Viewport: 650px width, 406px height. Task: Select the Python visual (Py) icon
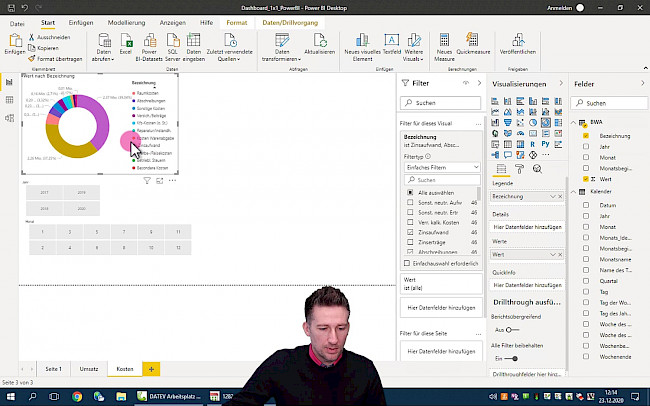(547, 143)
